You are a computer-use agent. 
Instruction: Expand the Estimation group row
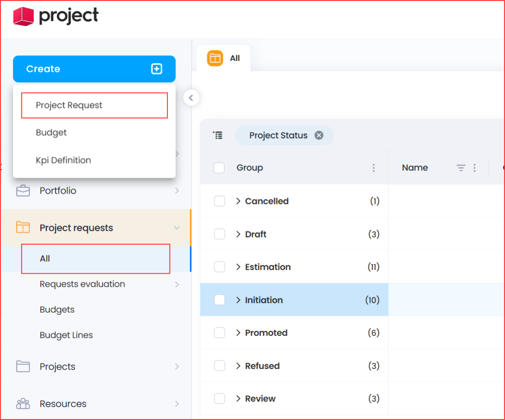click(x=239, y=267)
